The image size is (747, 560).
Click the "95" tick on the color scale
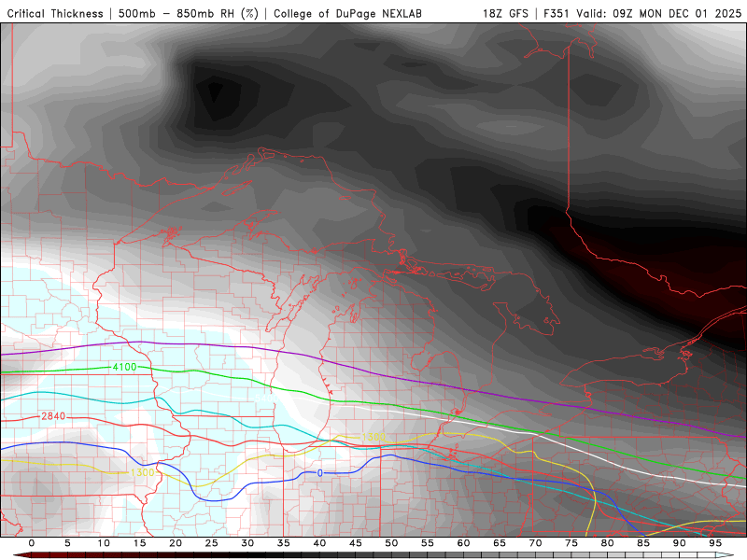[x=715, y=543]
